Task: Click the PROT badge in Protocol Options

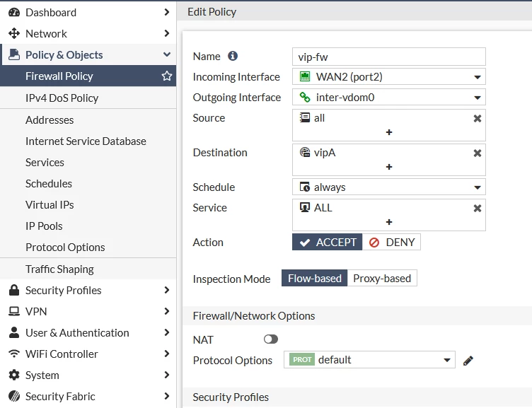Action: coord(302,359)
